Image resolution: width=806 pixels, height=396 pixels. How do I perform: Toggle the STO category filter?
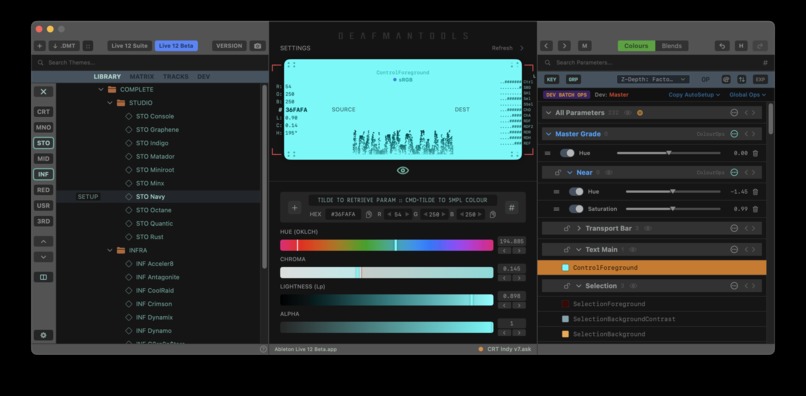44,143
